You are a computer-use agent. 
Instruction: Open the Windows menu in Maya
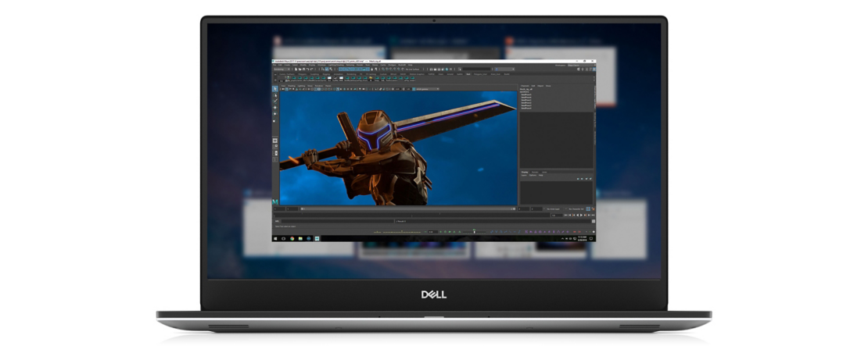pos(321,65)
